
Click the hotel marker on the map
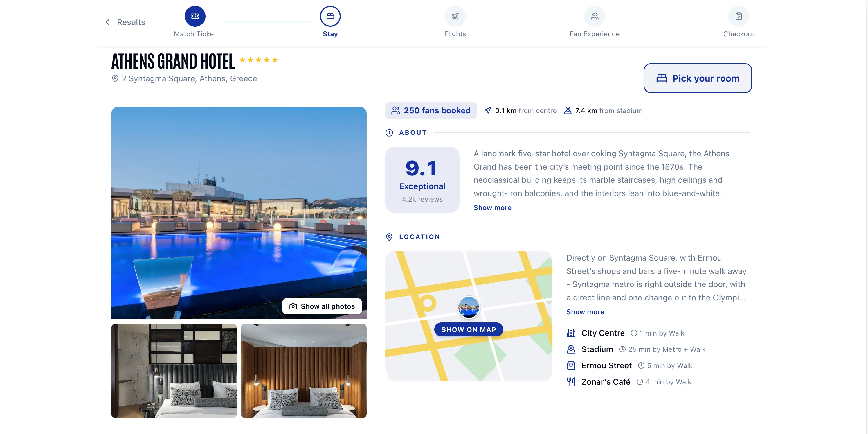pos(468,307)
